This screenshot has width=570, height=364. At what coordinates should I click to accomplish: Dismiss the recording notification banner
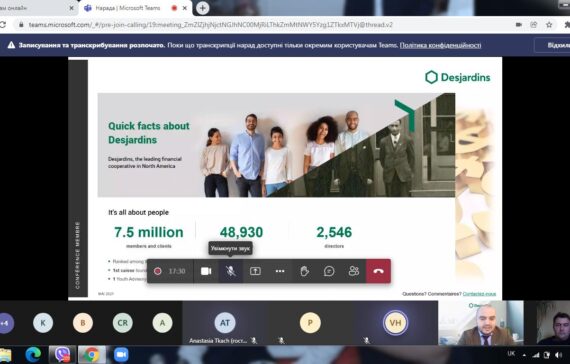click(553, 45)
